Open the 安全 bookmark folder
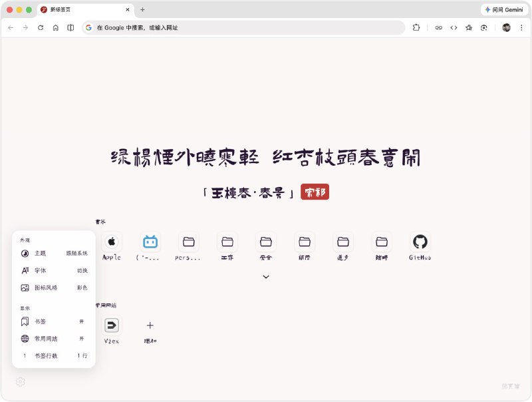Image resolution: width=532 pixels, height=402 pixels. (265, 243)
